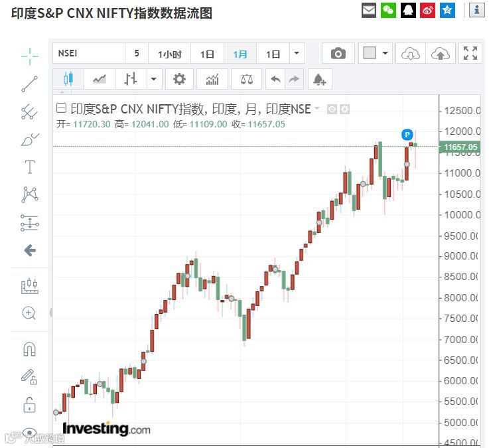This screenshot has width=489, height=448.
Task: Toggle hide all drawings eye icon
Action: click(30, 433)
